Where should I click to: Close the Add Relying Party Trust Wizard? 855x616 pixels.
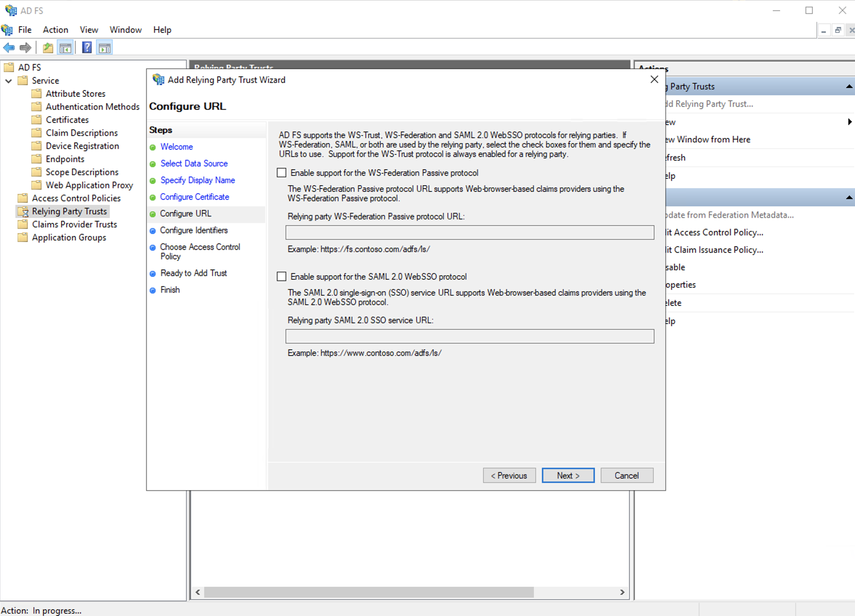654,80
